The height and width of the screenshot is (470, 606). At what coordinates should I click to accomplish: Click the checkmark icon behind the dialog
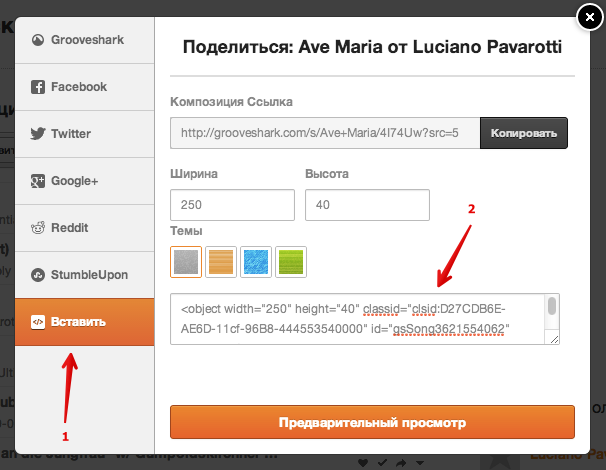click(382, 462)
